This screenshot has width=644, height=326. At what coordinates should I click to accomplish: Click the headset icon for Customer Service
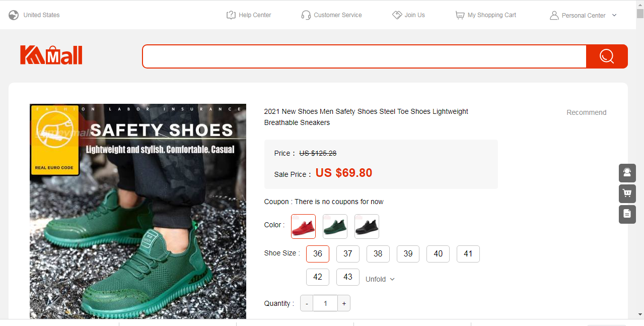[306, 15]
